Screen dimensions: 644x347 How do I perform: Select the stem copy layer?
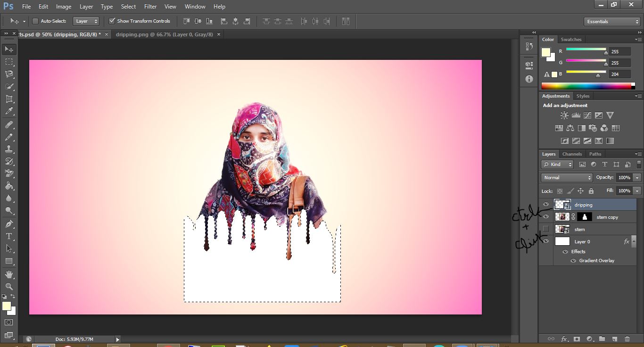tap(607, 217)
